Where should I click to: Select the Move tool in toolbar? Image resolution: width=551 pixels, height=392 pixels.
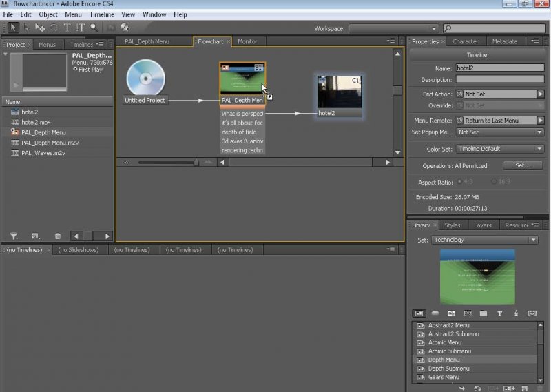point(41,28)
